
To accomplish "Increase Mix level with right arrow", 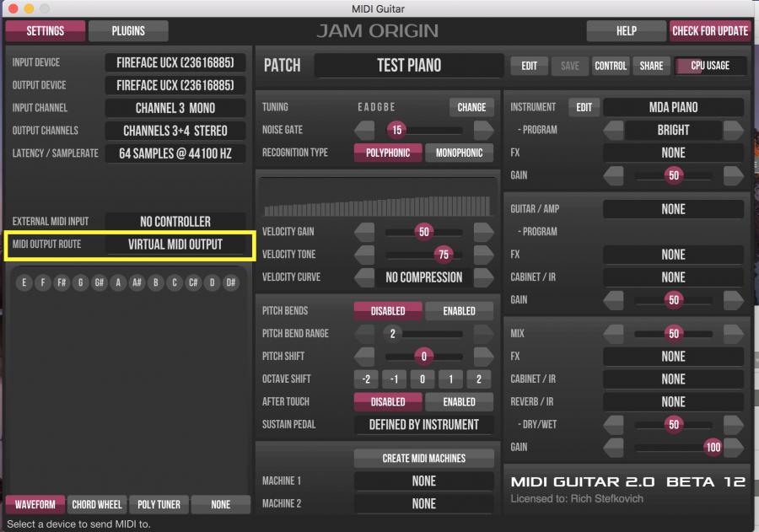I will pos(734,334).
